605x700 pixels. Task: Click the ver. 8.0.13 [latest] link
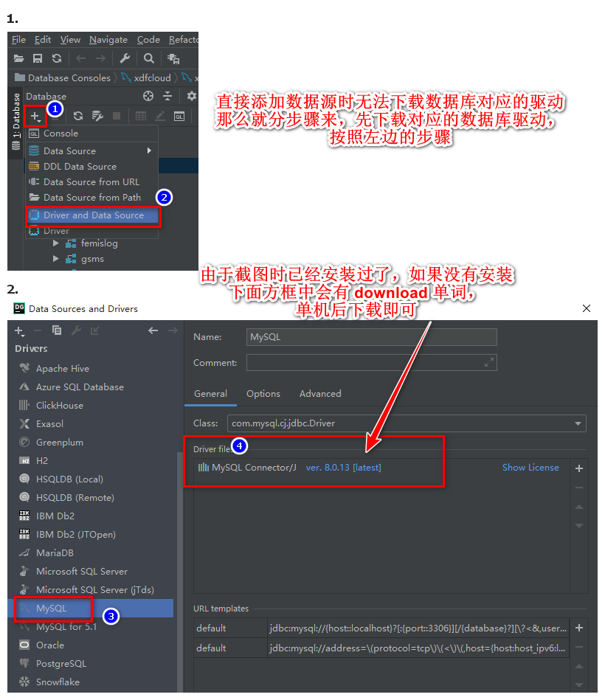pos(343,468)
